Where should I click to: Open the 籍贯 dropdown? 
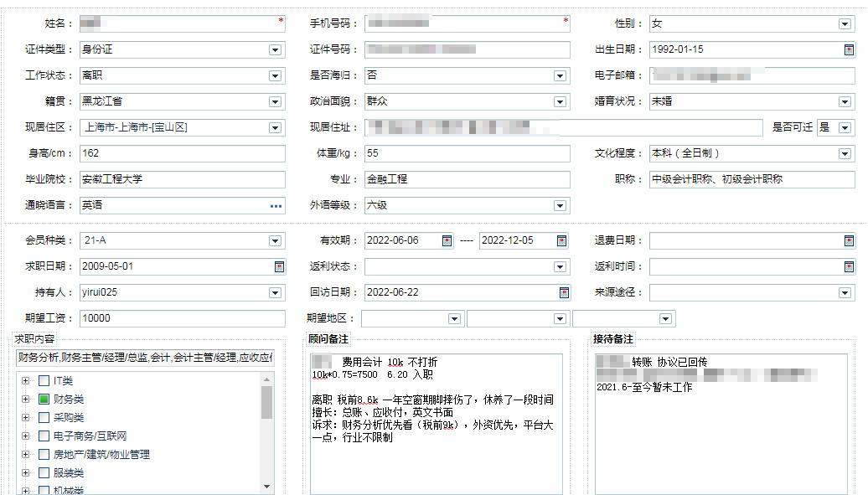coord(275,102)
